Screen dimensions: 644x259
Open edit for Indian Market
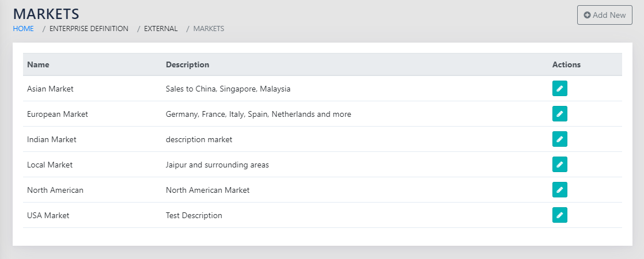(x=559, y=139)
